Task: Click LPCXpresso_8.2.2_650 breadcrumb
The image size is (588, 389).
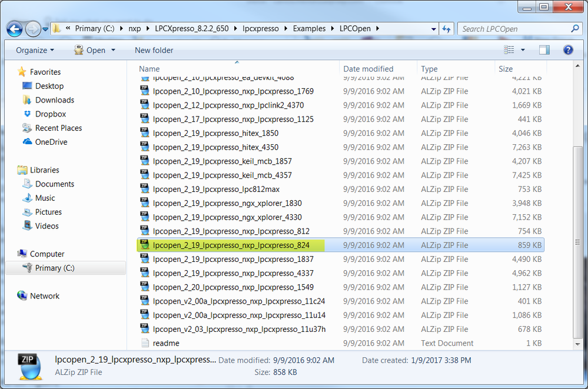Action: pos(192,29)
